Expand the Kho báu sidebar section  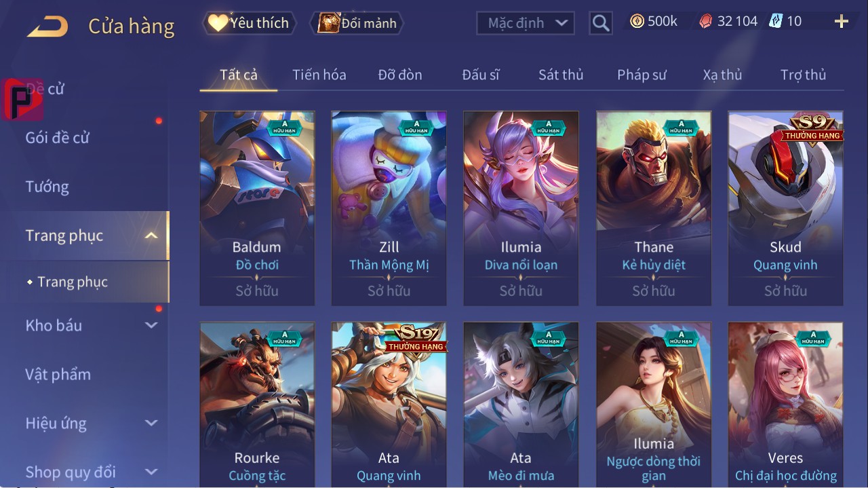(151, 325)
